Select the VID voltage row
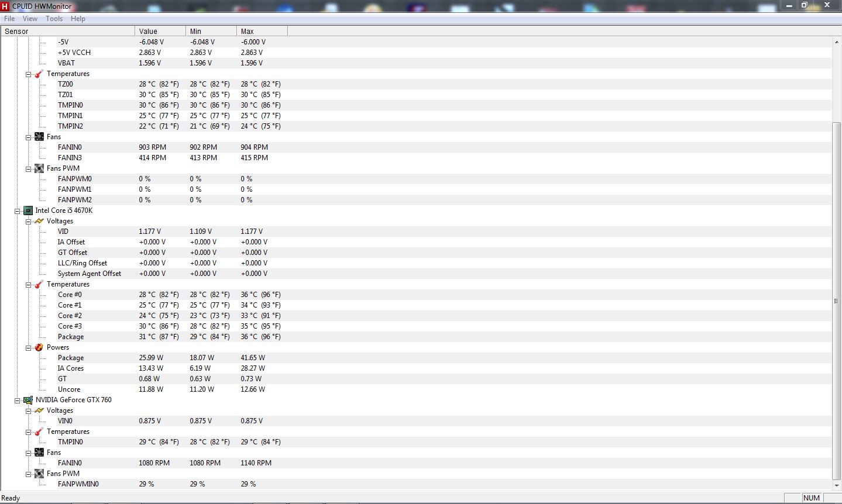 [x=416, y=232]
